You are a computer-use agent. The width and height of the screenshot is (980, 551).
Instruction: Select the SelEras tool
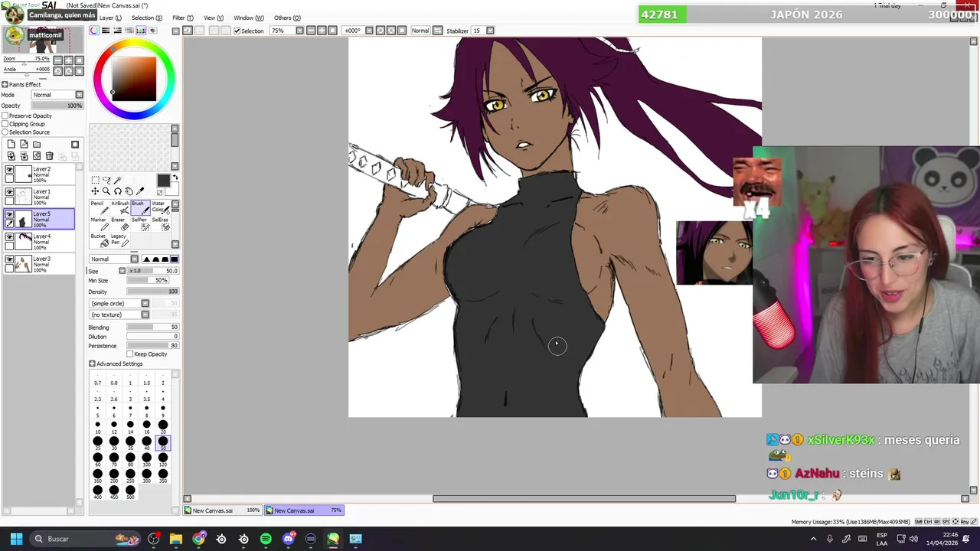click(159, 223)
